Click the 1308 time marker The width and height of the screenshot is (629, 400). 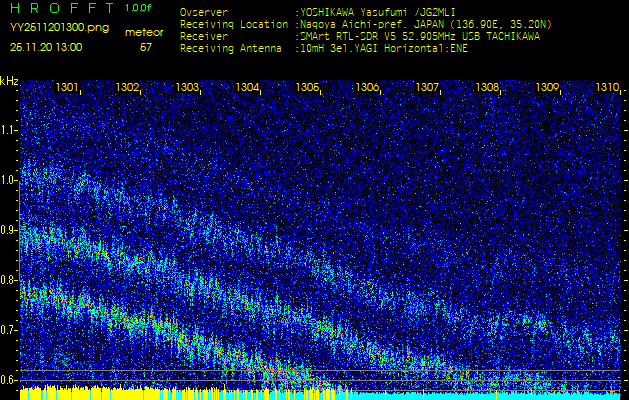click(x=488, y=87)
